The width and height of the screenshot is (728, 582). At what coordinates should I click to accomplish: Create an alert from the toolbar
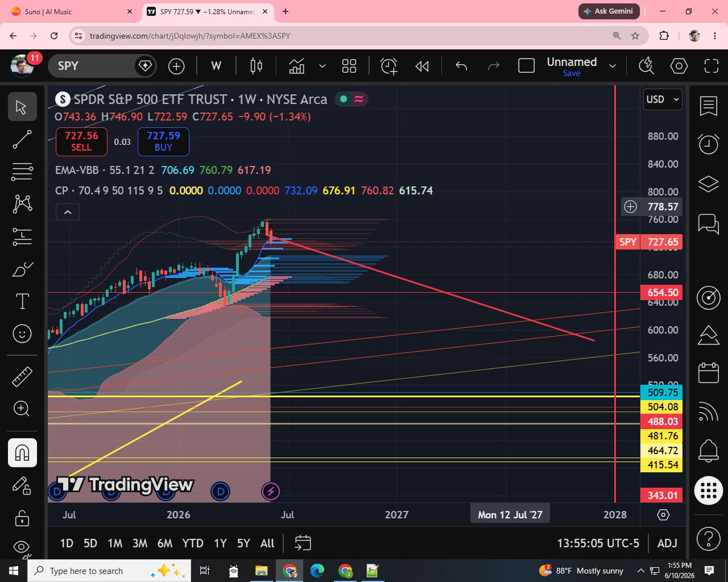pos(389,66)
